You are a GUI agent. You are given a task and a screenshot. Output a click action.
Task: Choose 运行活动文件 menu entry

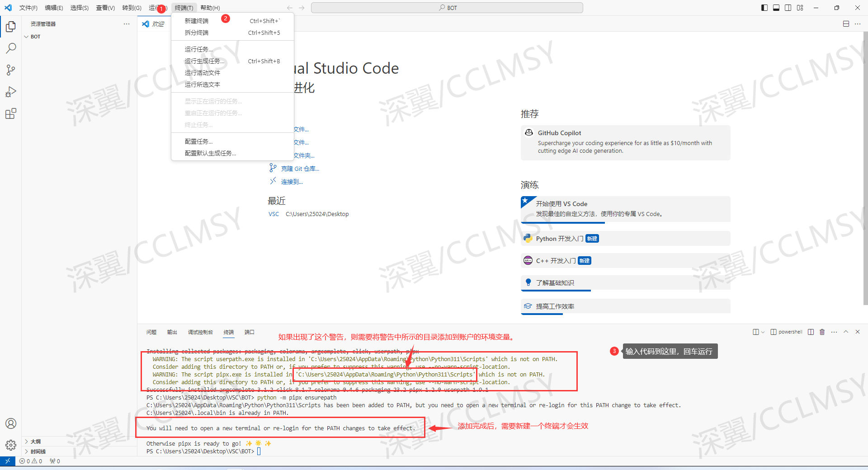click(x=232, y=73)
